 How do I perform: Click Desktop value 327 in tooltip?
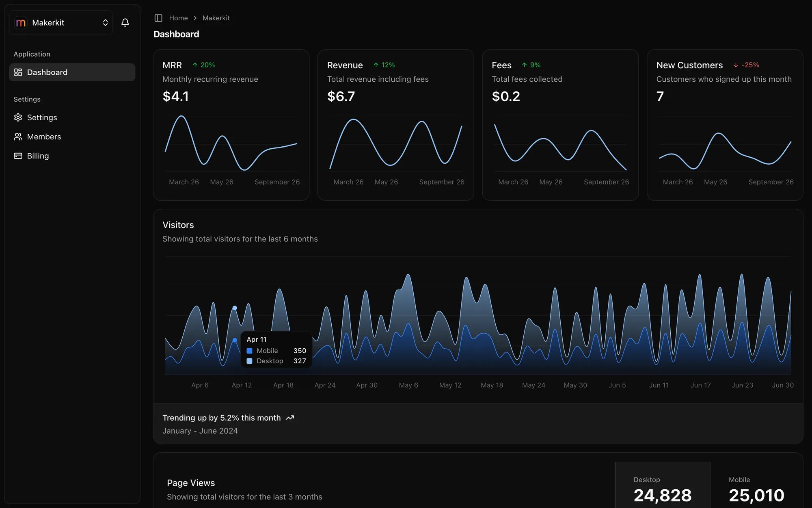(300, 361)
